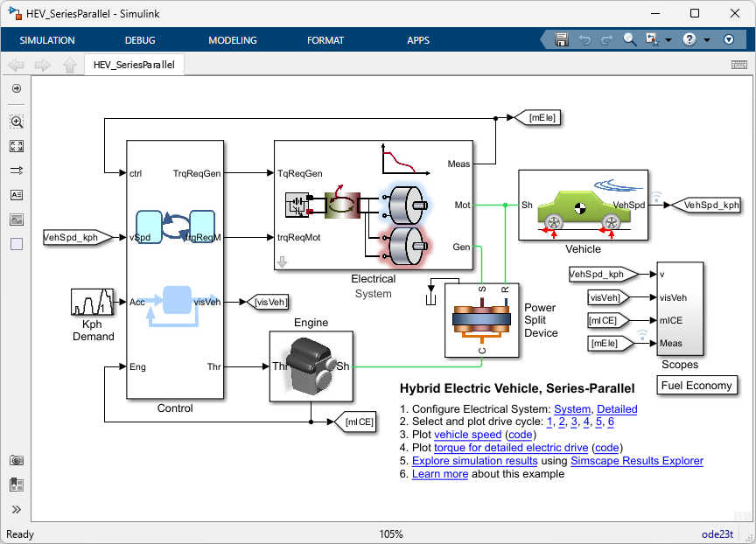The width and height of the screenshot is (756, 544).
Task: Expand the Help dropdown arrow
Action: pyautogui.click(x=706, y=40)
